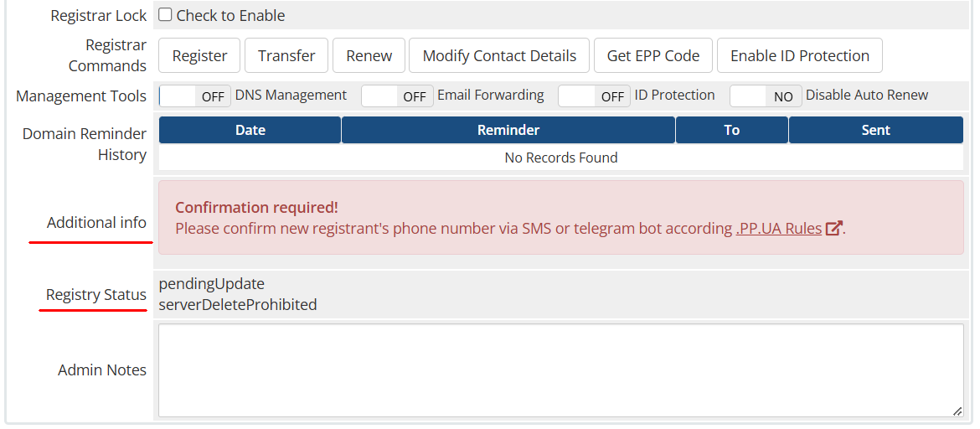Click the Date column header

pyautogui.click(x=250, y=130)
